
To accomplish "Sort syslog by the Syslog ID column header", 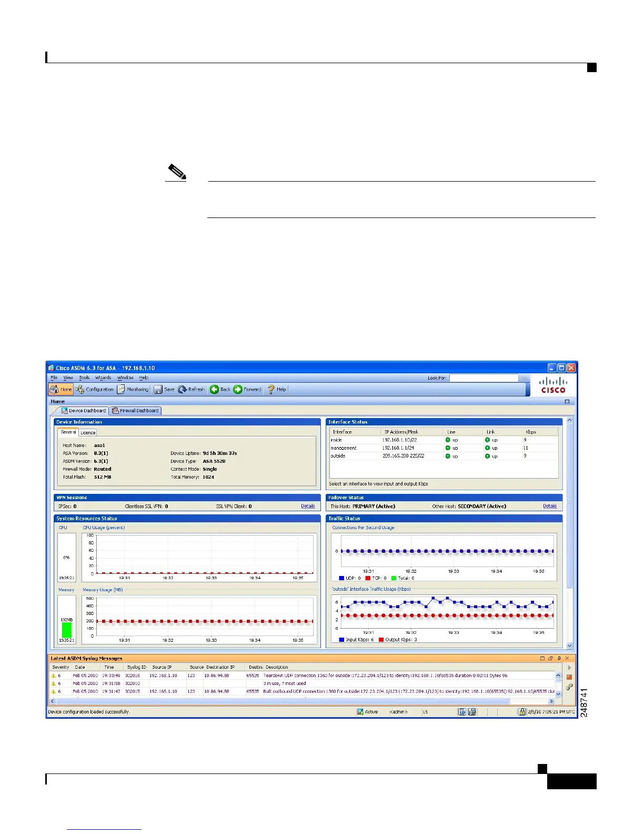I will point(136,667).
